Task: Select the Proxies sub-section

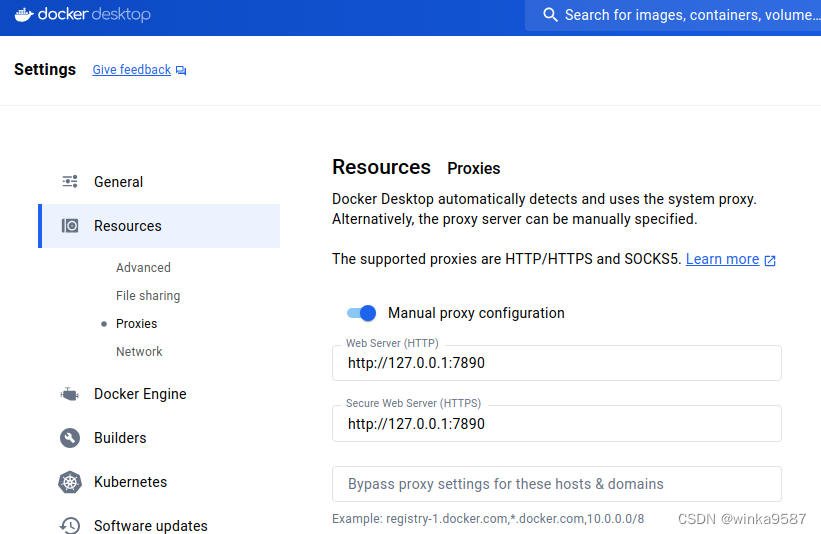Action: tap(136, 324)
